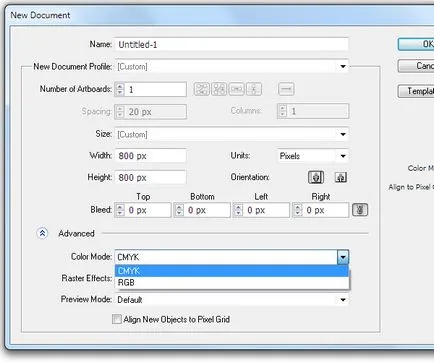Click the Right bleed value field
The image size is (434, 363).
pyautogui.click(x=326, y=210)
